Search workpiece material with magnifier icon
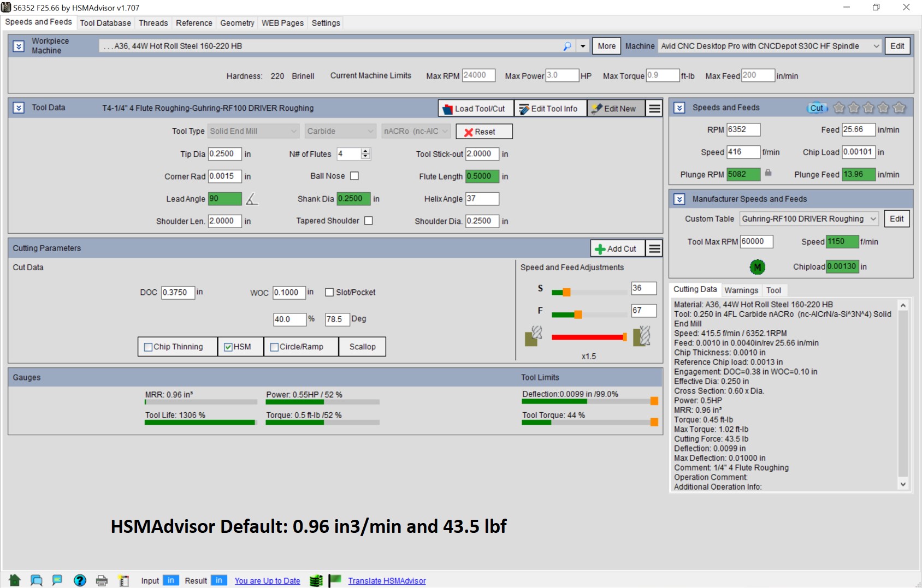This screenshot has height=588, width=922. click(x=567, y=46)
